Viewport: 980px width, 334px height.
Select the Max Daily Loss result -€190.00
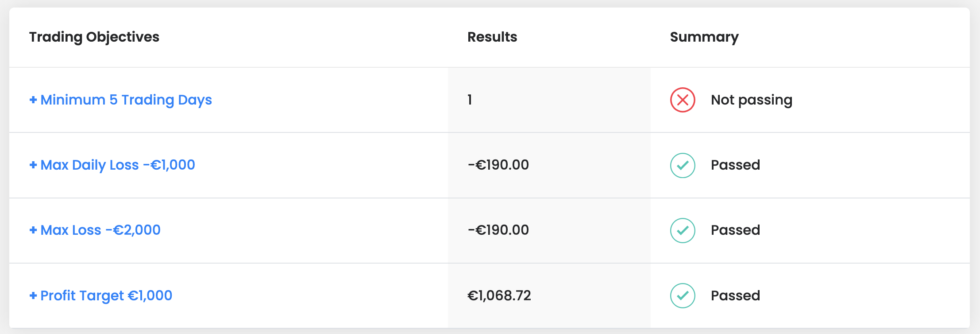[x=498, y=165]
